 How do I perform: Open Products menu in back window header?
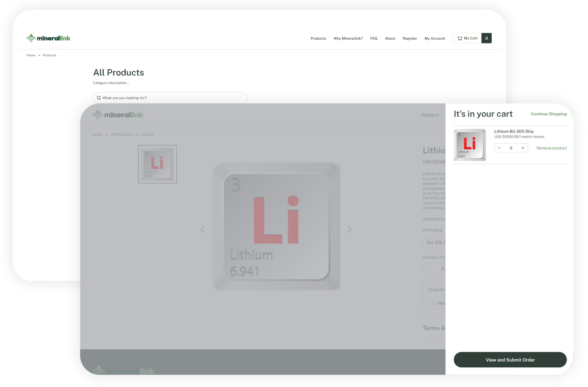click(318, 38)
